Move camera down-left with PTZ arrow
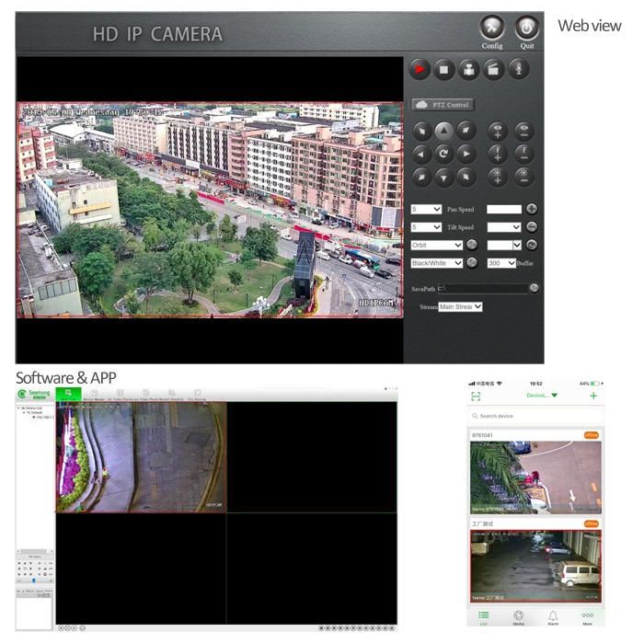 click(421, 178)
